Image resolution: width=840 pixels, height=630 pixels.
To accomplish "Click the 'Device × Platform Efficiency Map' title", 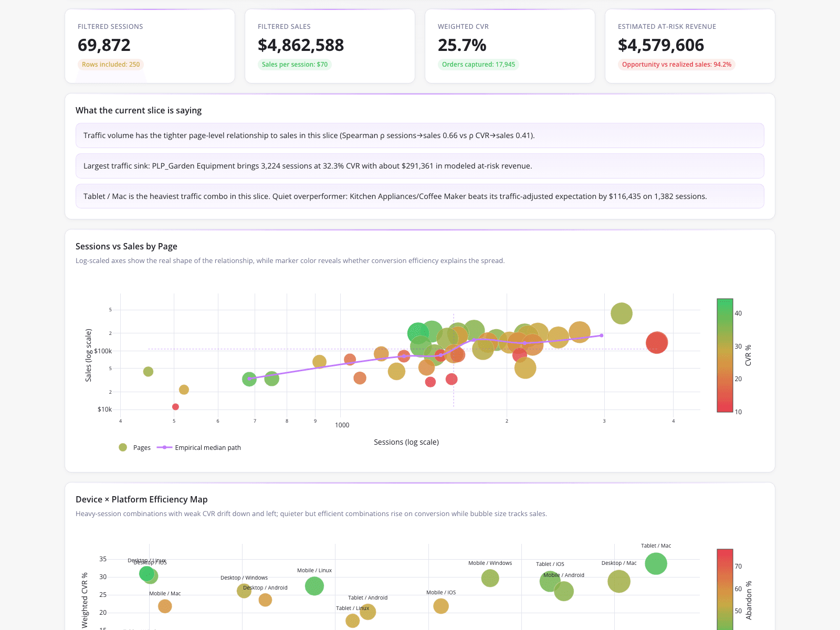I will [x=142, y=499].
